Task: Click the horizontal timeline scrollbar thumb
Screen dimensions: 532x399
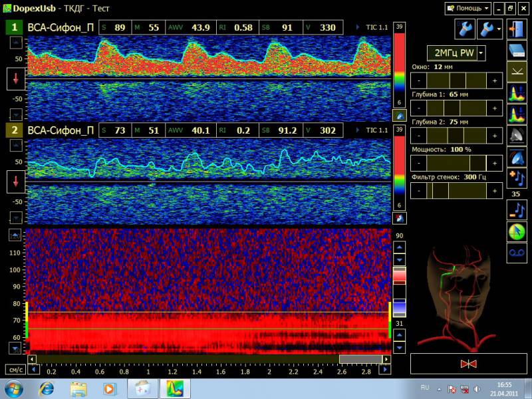Action: (360, 359)
